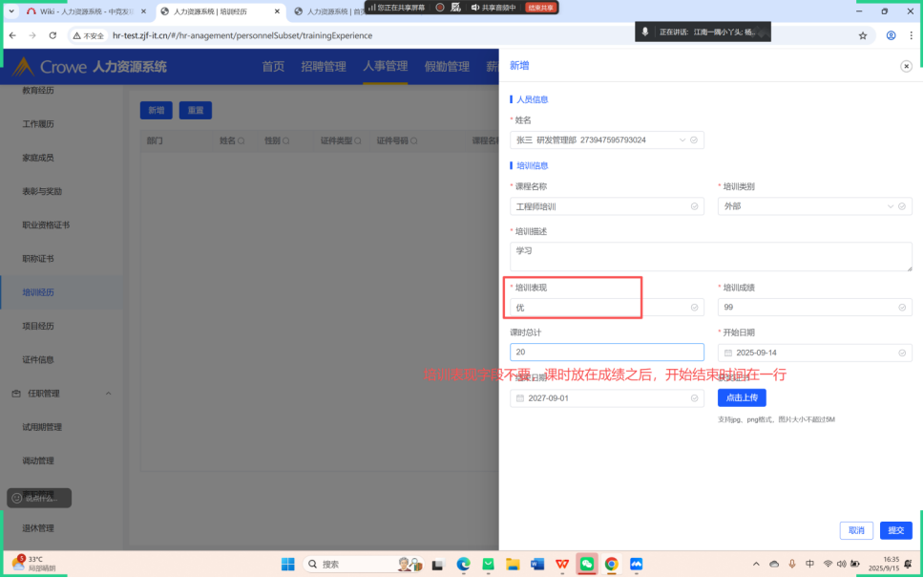Open 工作履历 in the sidebar
This screenshot has height=578, width=924.
(x=38, y=124)
